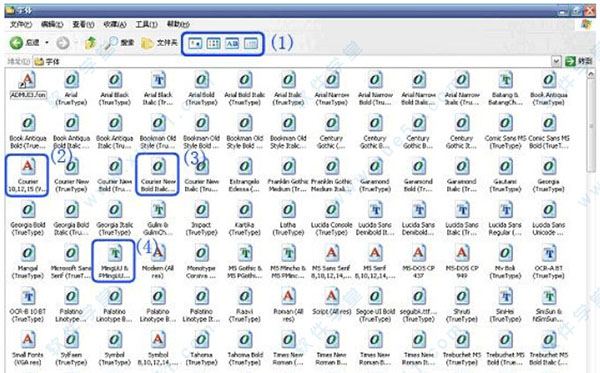Select the MingLiU & PMingLiU font
600x373 pixels.
114,262
